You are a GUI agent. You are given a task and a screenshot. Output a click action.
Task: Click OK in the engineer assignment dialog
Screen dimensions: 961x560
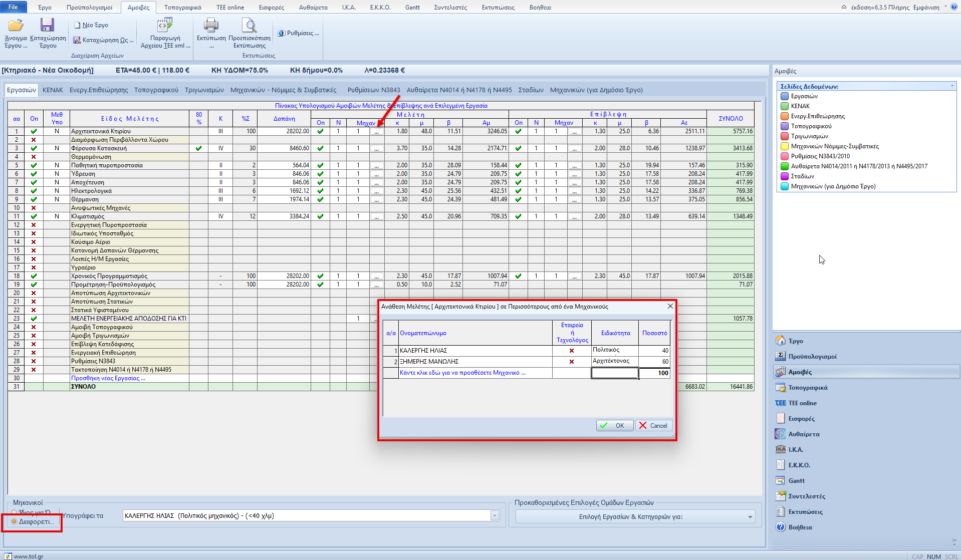coord(614,426)
